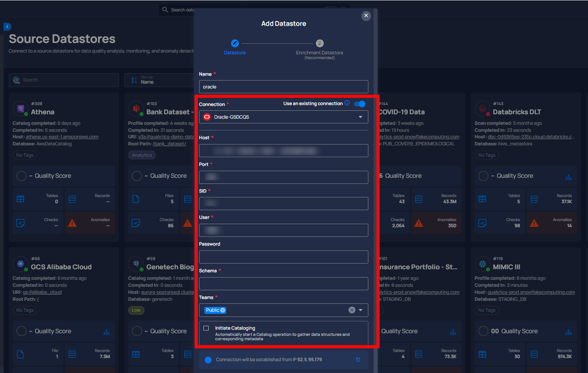The height and width of the screenshot is (373, 588).
Task: Click the Password input field
Action: [x=283, y=257]
